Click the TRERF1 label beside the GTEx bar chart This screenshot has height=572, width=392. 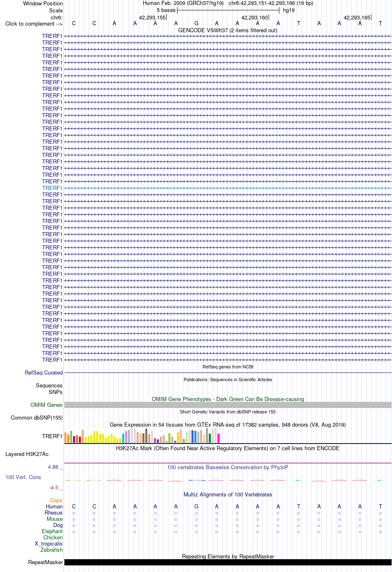(x=52, y=436)
